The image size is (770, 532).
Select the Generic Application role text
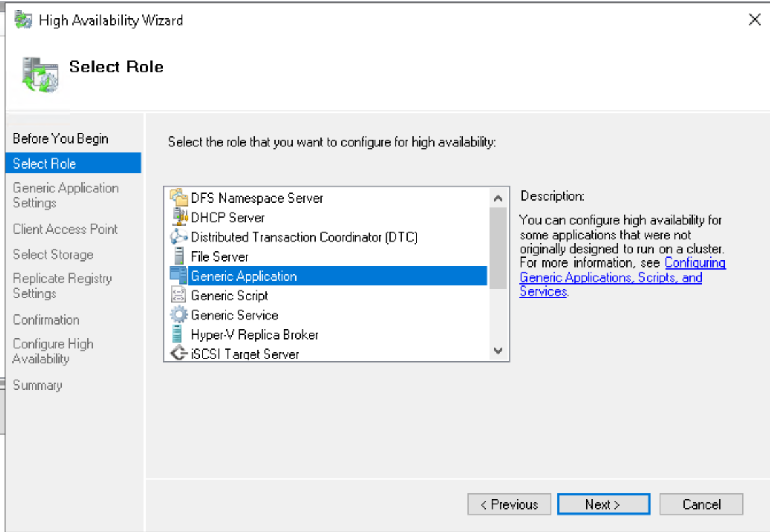pyautogui.click(x=244, y=276)
